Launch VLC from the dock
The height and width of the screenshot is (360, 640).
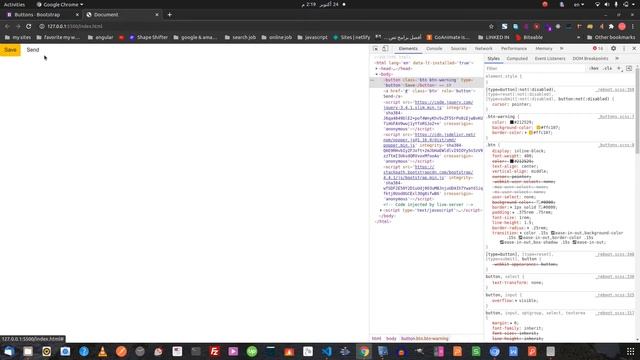click(x=102, y=351)
